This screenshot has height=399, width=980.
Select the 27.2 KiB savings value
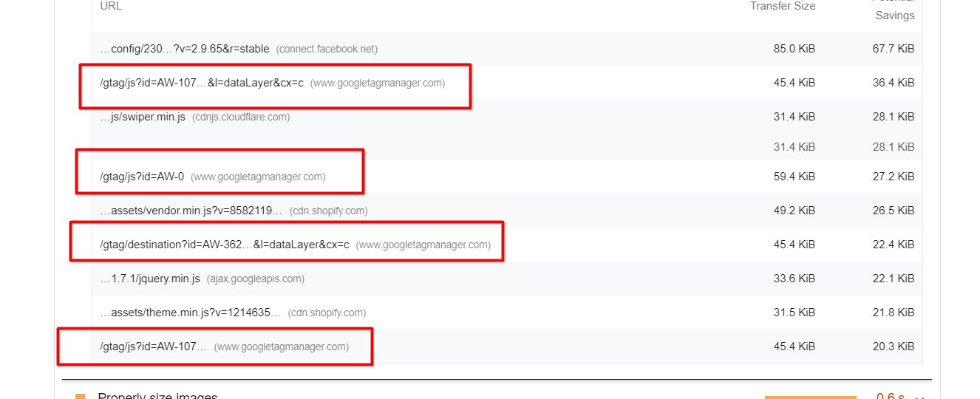coord(894,177)
